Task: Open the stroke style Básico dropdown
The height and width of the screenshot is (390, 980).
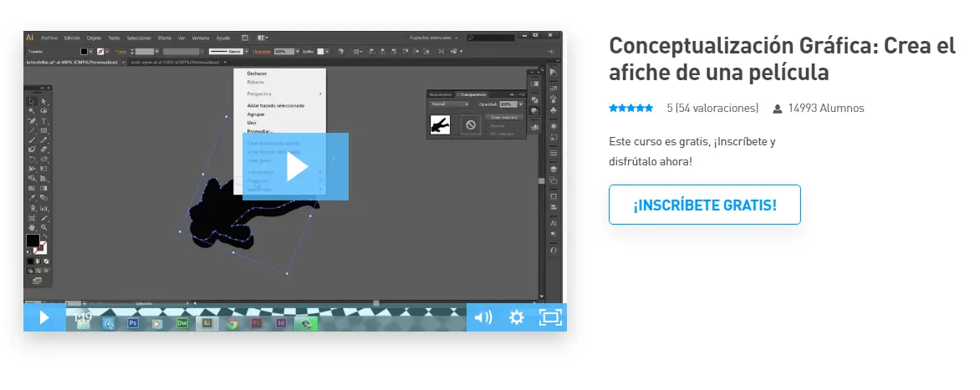Action: click(x=246, y=51)
